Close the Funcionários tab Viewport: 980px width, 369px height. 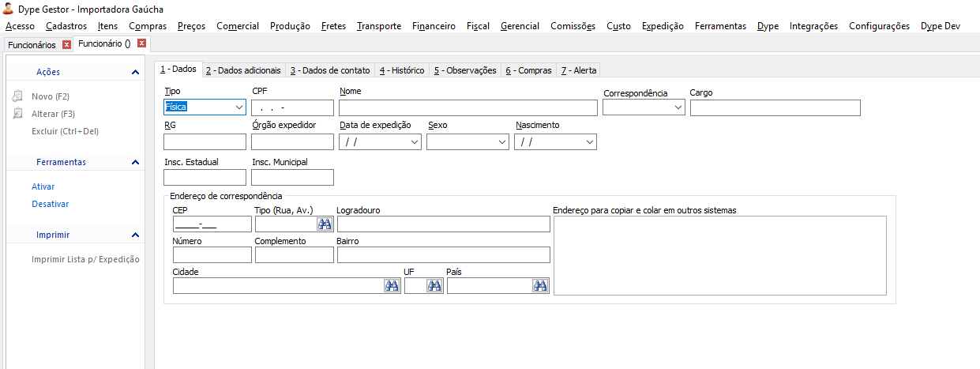pos(66,45)
